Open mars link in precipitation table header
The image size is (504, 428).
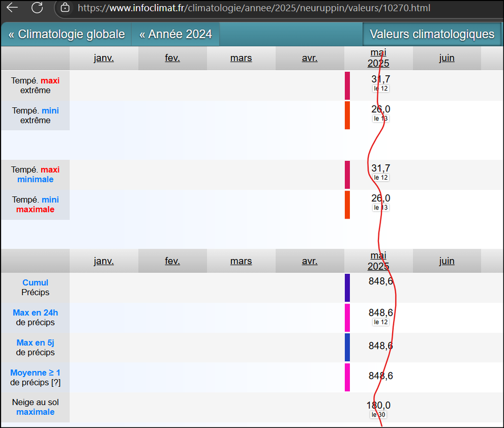click(241, 261)
